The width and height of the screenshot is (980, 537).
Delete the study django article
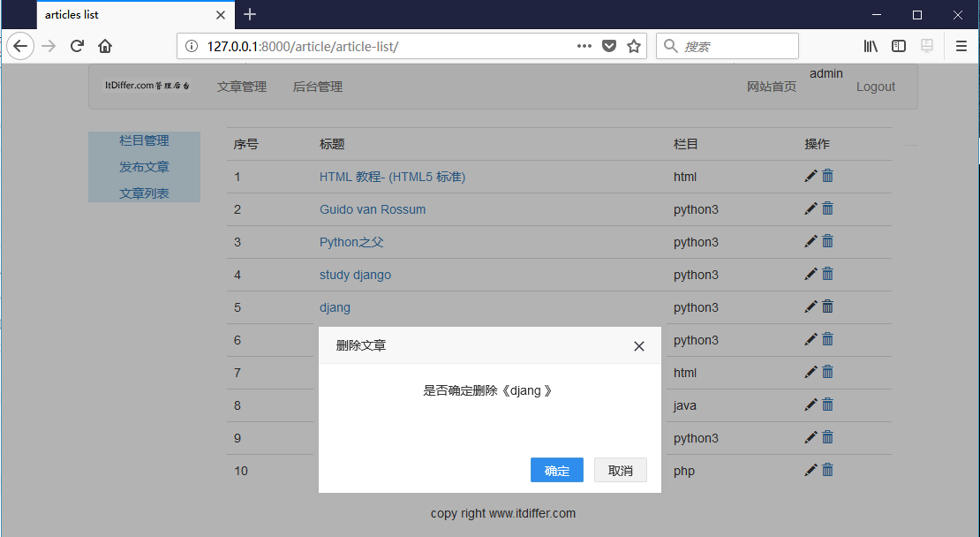click(x=827, y=273)
